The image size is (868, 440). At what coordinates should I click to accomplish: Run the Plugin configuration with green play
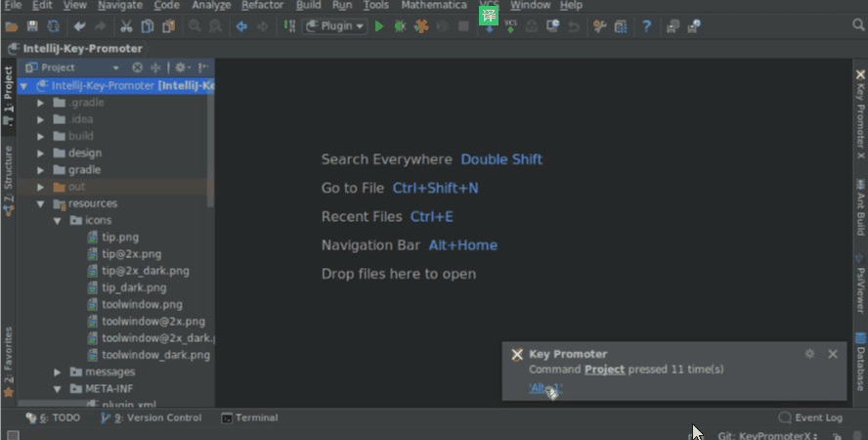[x=379, y=26]
